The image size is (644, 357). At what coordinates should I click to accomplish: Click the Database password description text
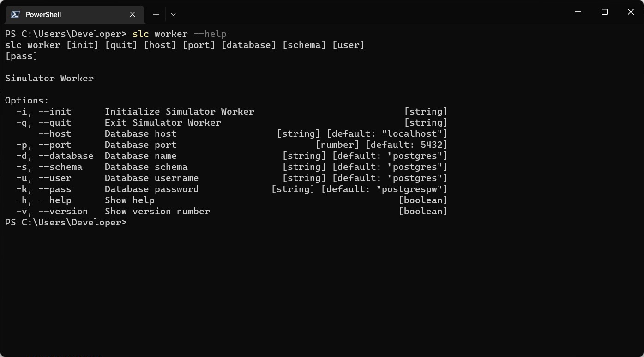pyautogui.click(x=152, y=189)
